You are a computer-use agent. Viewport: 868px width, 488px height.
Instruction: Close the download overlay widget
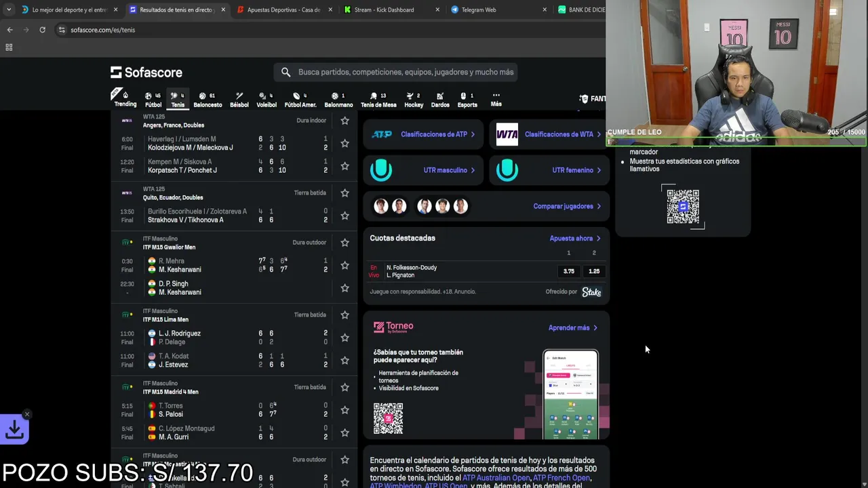27,414
